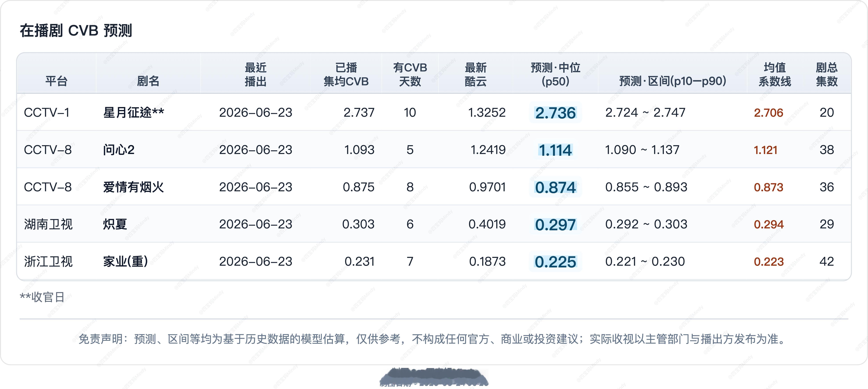Screen dimensions: 868x389
Task: Click the average CVB value 0.303
Action: click(x=358, y=224)
